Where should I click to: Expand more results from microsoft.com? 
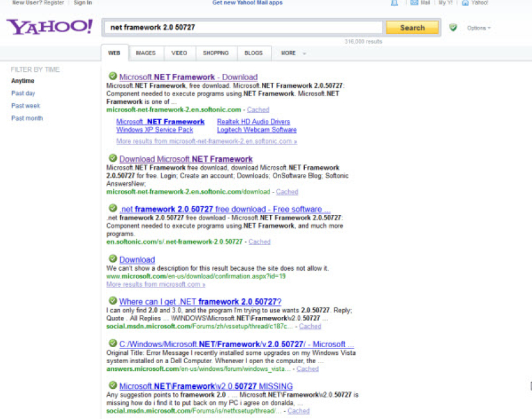(156, 284)
